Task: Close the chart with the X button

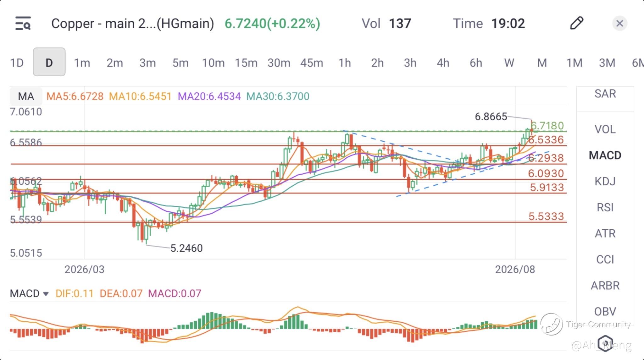Action: click(x=620, y=24)
